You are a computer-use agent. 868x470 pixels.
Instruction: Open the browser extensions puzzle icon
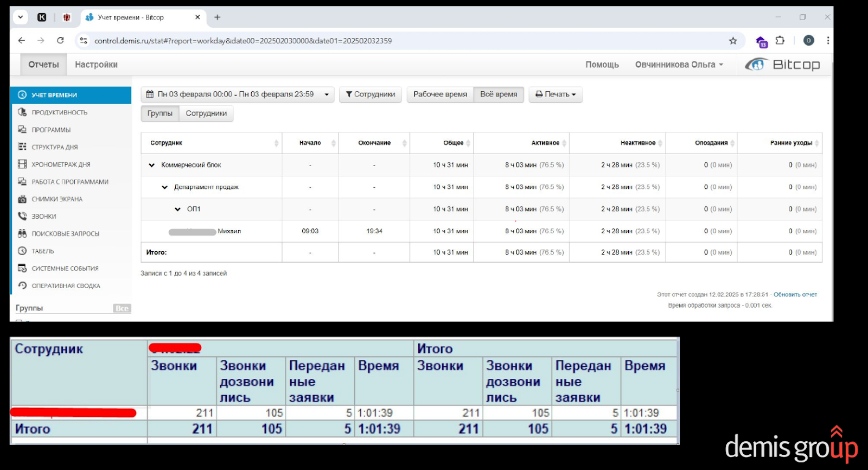[x=780, y=41]
